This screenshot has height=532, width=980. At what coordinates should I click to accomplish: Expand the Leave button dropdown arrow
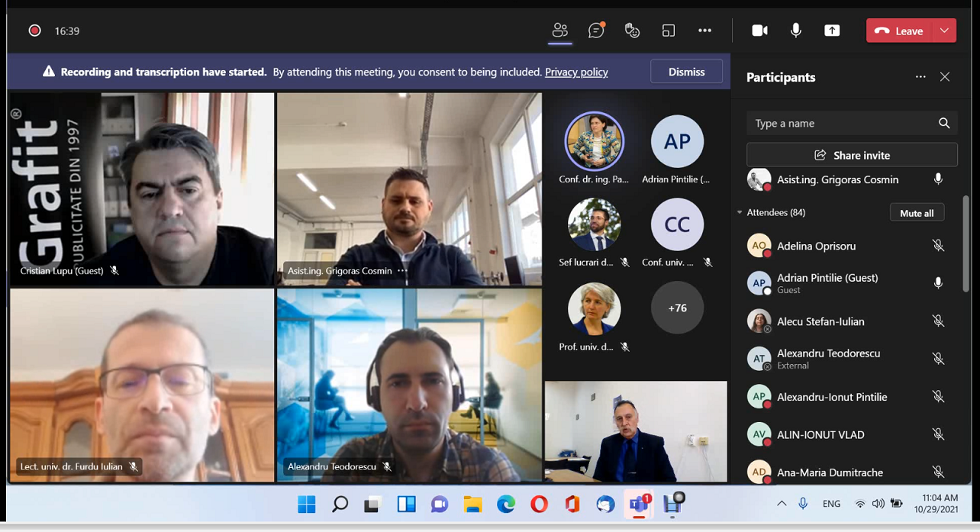944,31
